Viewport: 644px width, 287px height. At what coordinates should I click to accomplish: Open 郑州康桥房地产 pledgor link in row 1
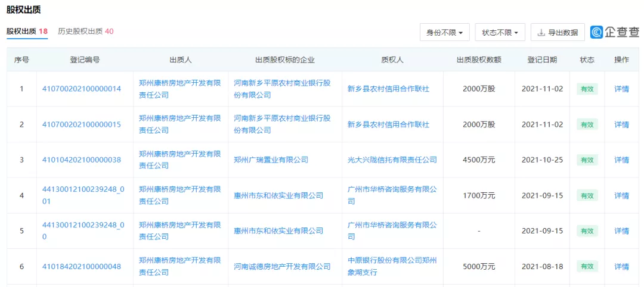point(180,89)
